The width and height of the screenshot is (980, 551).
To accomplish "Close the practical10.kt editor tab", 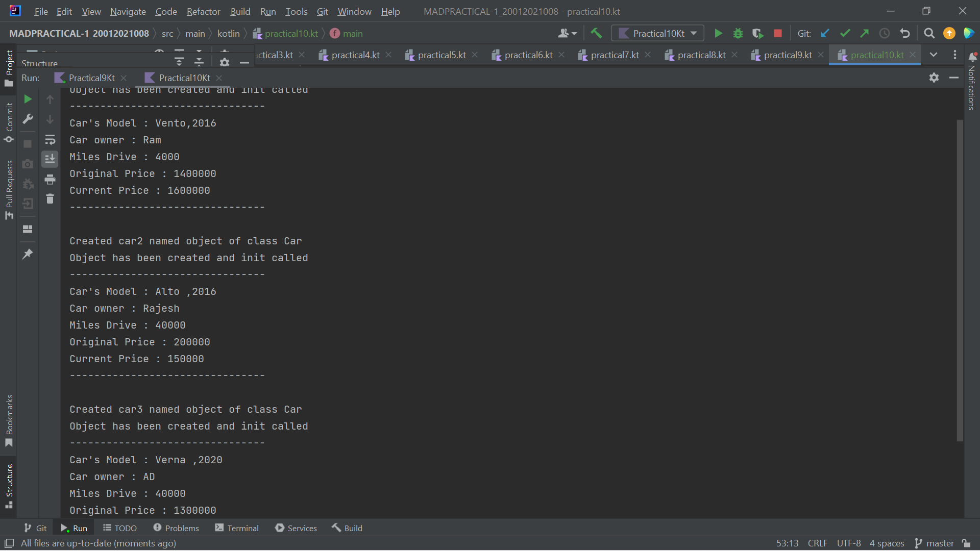I will [913, 55].
